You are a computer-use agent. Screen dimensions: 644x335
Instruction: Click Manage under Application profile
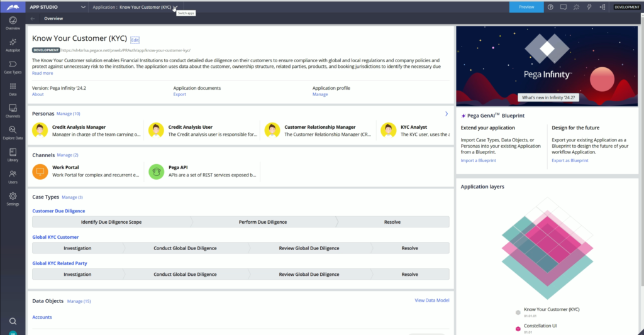point(320,94)
